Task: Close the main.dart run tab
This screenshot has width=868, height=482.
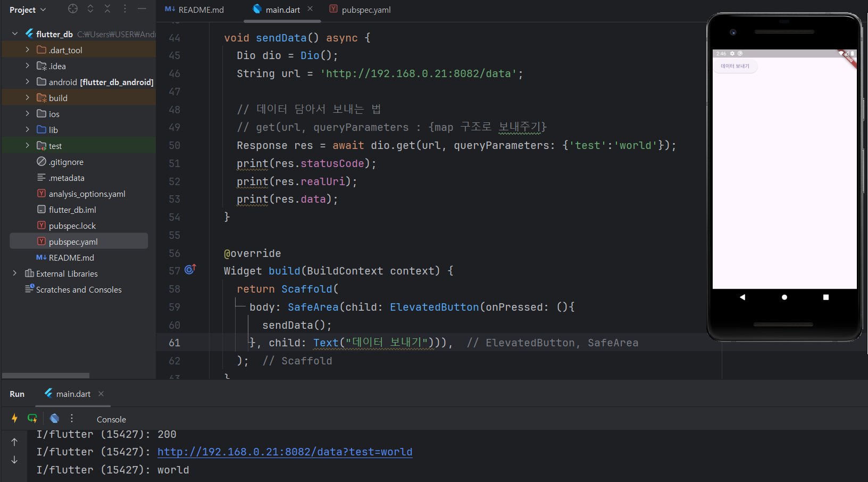Action: tap(101, 394)
